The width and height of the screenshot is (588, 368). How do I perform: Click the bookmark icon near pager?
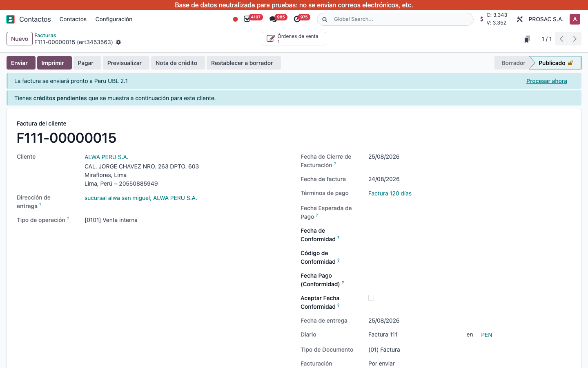click(527, 39)
